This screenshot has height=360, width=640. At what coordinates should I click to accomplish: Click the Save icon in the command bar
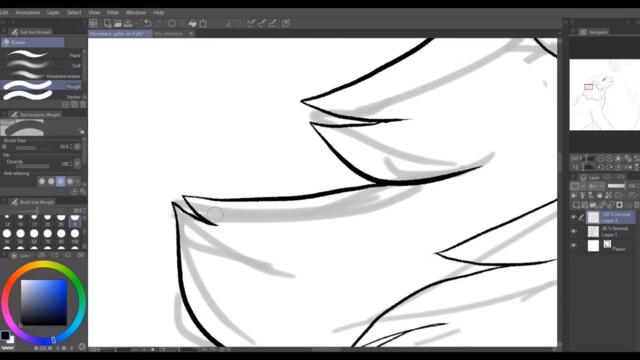128,23
